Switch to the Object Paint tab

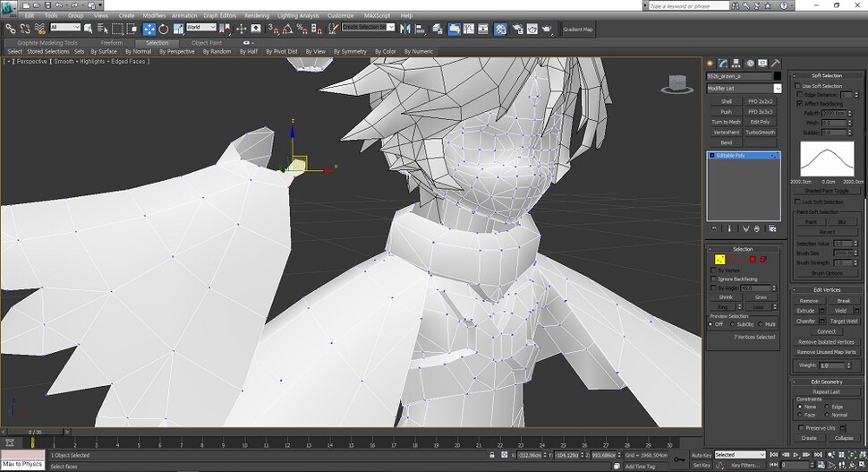coord(207,43)
